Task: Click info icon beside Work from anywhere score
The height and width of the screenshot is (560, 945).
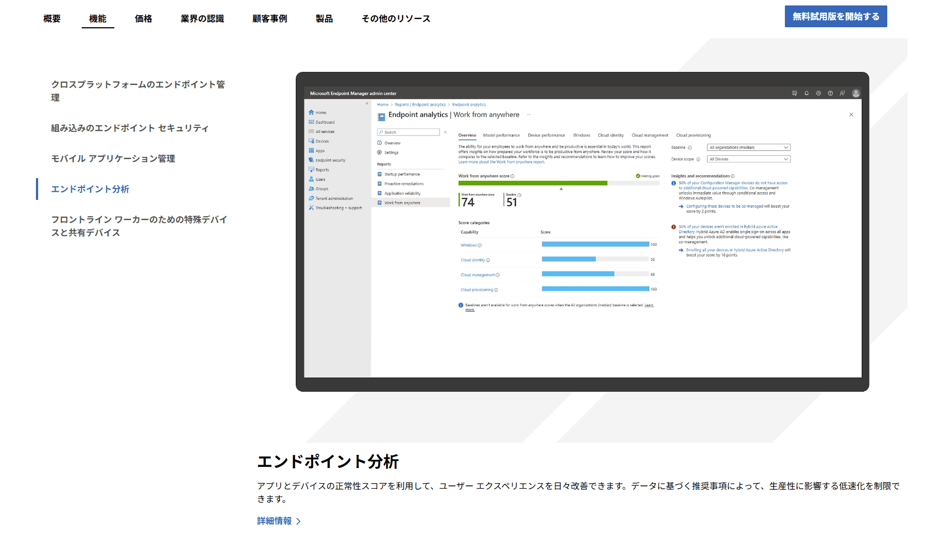Action: (513, 176)
